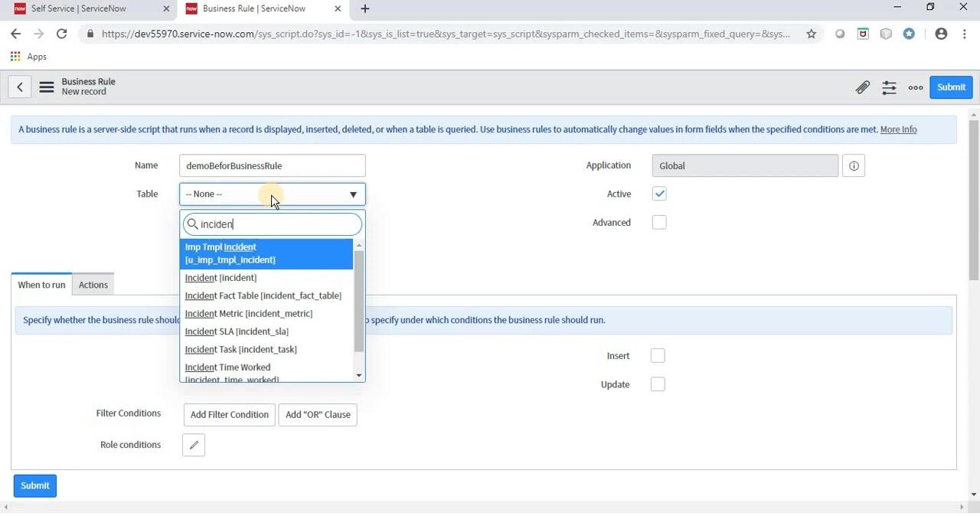Click browser back arrow
This screenshot has width=980, height=516.
pyautogui.click(x=16, y=34)
